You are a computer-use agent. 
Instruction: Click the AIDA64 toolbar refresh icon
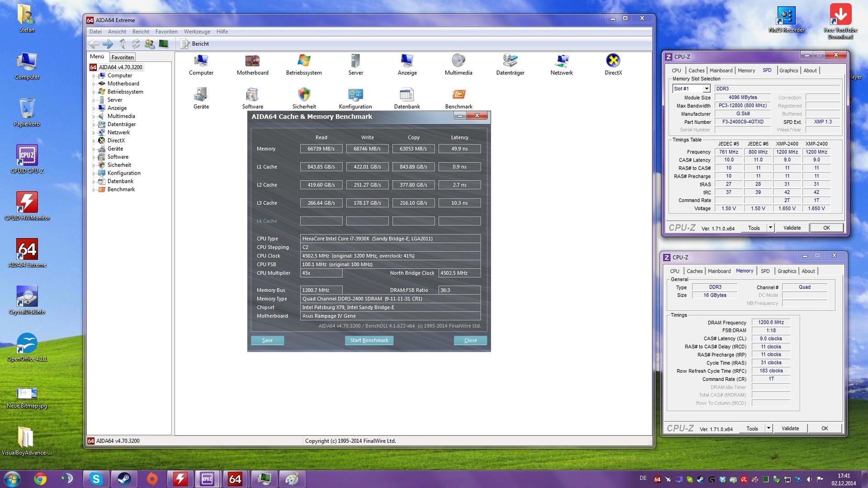[x=136, y=44]
